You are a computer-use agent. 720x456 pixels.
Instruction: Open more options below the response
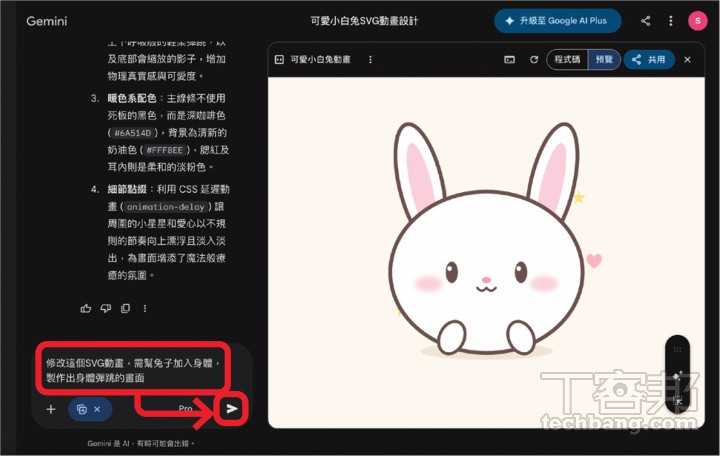point(145,309)
